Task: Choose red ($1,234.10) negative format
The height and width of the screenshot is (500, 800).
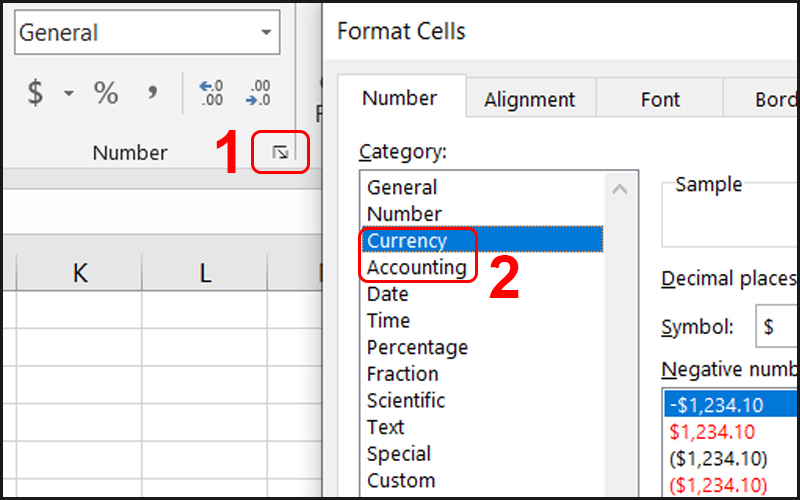Action: tap(732, 485)
